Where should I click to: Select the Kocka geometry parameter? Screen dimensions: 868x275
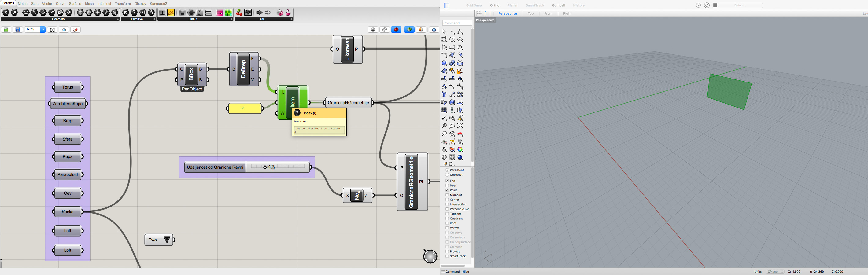[x=68, y=212]
